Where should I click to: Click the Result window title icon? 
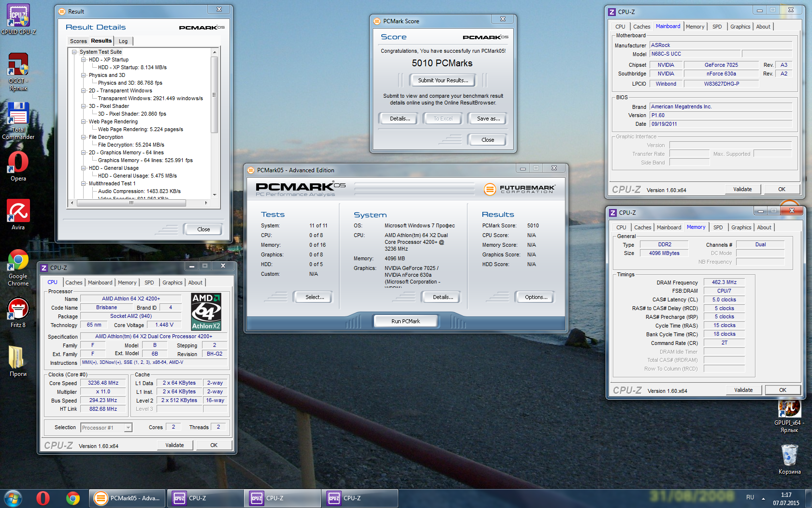point(62,12)
